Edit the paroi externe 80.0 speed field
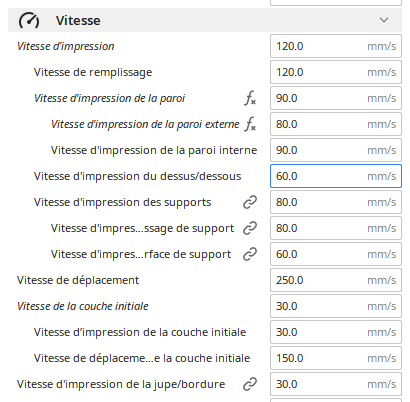Screen dimensions: 410x402 click(336, 124)
